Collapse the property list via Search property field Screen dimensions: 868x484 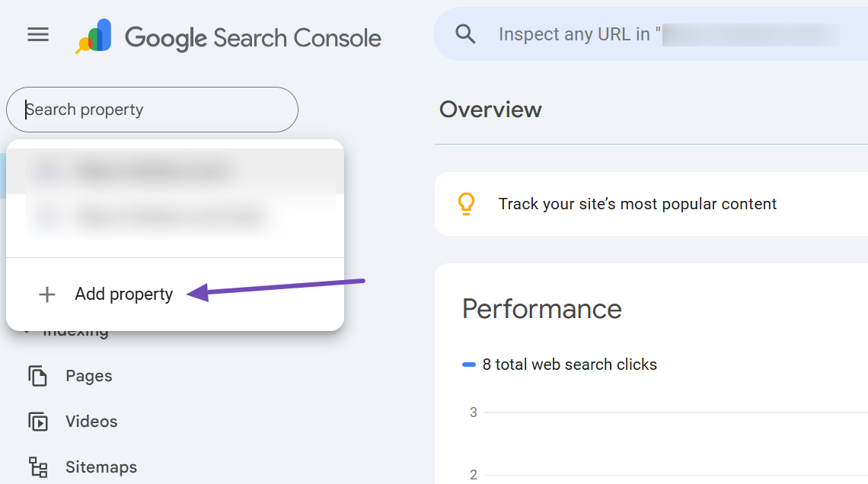click(x=152, y=110)
